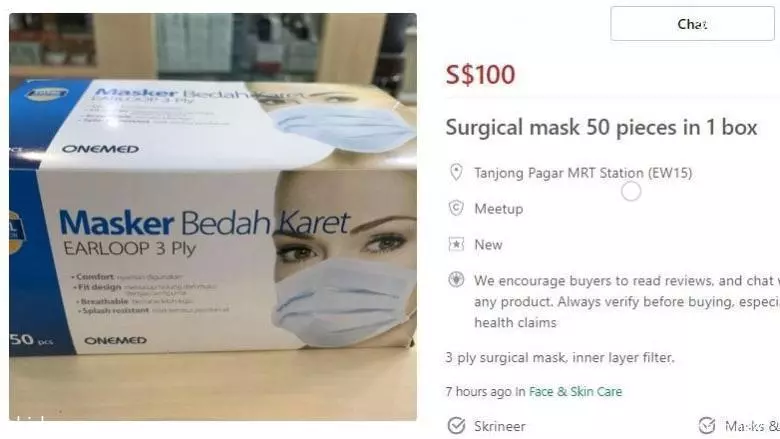Image resolution: width=780 pixels, height=439 pixels.
Task: Click the 3 ply surgical mask description
Action: pyautogui.click(x=560, y=357)
